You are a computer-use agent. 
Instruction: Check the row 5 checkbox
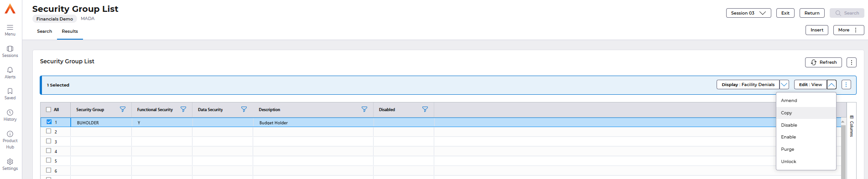click(x=49, y=160)
